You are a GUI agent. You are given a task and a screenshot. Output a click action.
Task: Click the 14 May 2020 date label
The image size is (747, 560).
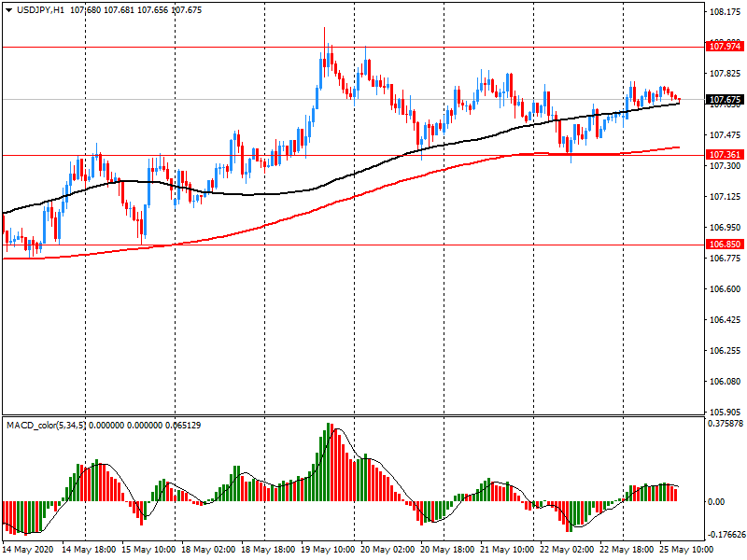point(28,550)
